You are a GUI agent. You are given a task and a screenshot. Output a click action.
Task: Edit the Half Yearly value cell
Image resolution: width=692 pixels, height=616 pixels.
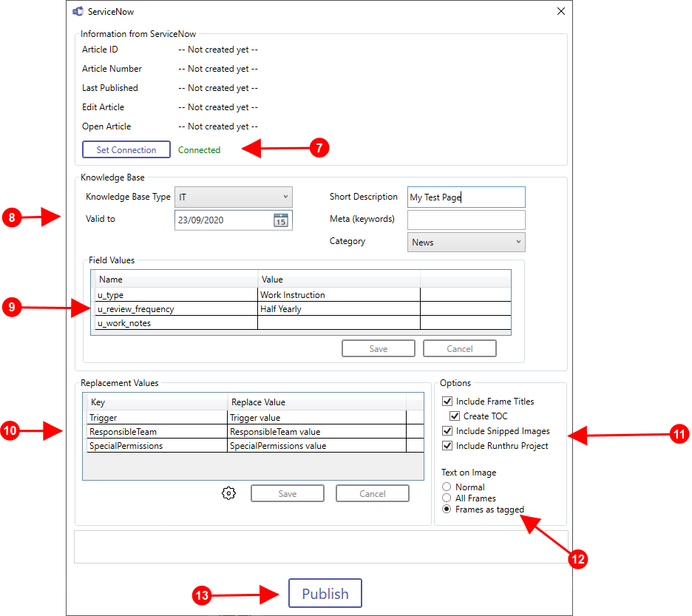click(339, 309)
